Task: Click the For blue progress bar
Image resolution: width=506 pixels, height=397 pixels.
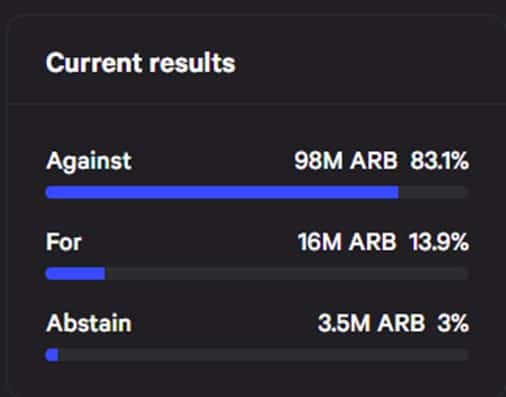Action: click(76, 274)
